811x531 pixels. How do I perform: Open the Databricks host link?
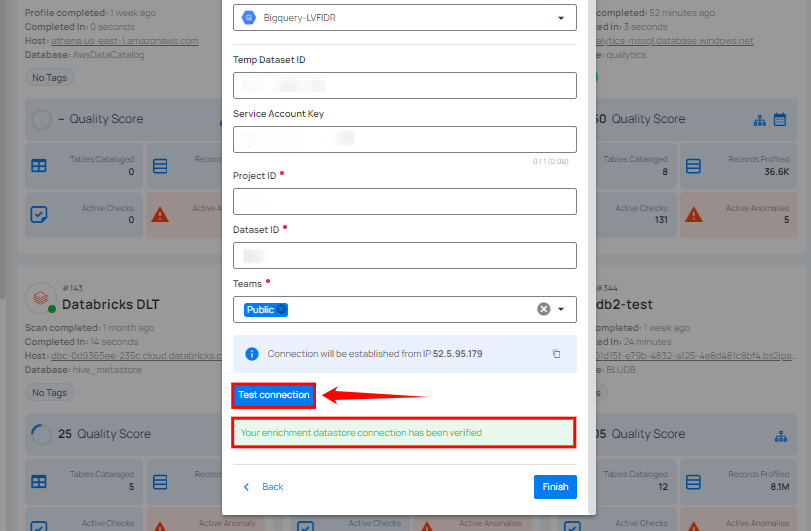118,356
